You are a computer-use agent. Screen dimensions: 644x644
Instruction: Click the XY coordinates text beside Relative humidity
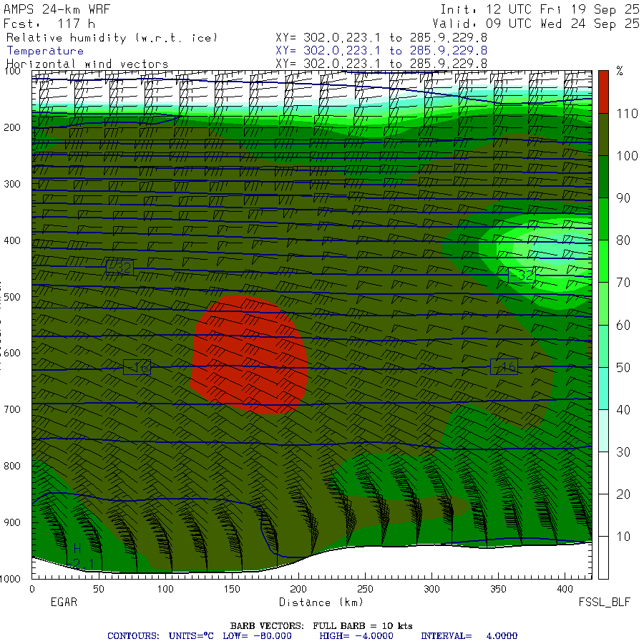point(381,38)
